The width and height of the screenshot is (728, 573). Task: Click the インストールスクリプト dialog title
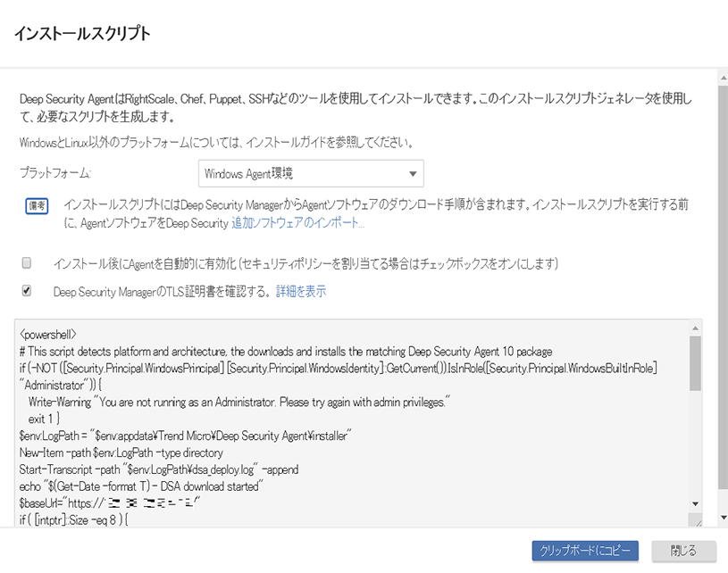pos(82,34)
